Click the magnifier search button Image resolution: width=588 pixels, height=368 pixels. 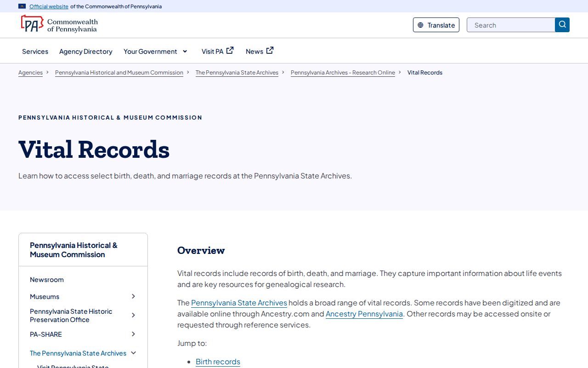point(562,25)
